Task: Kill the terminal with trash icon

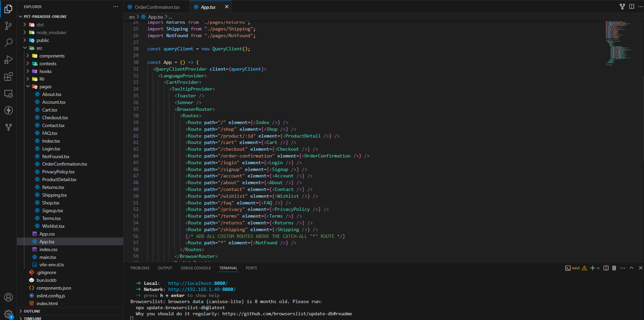Action: (614, 268)
